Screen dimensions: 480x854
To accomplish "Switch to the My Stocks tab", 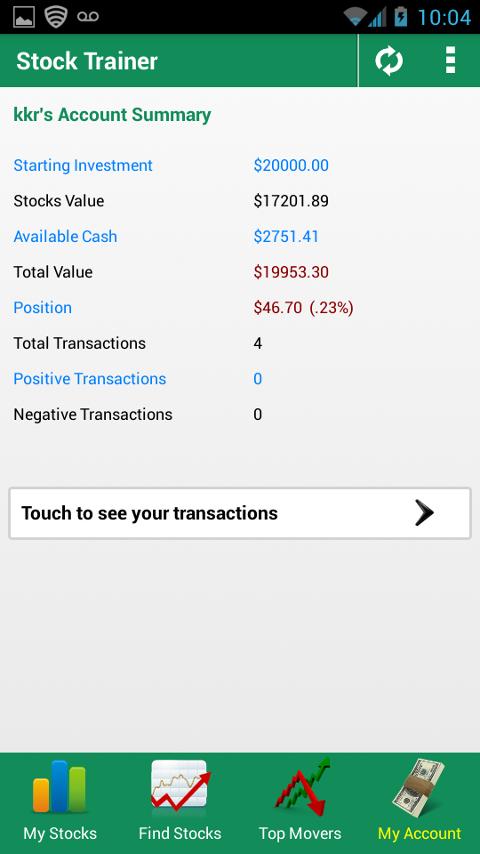I will click(x=60, y=803).
